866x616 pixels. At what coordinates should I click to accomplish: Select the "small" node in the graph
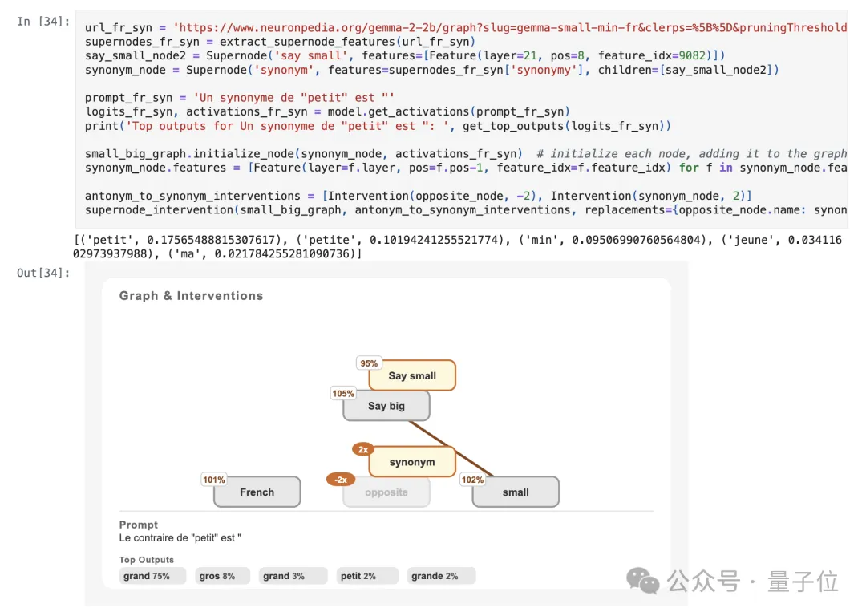(x=516, y=492)
